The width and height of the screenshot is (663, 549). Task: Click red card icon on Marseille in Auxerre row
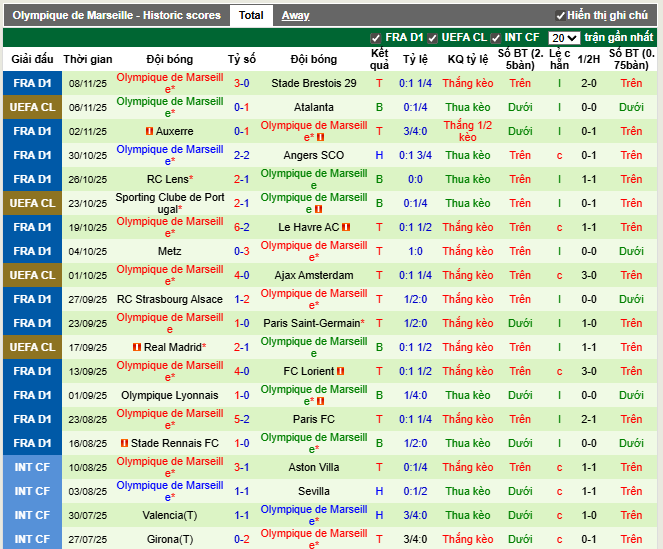click(321, 137)
